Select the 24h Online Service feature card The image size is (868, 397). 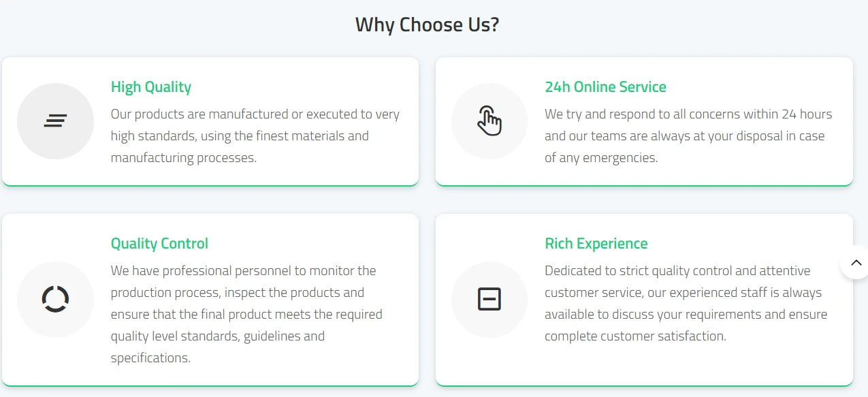pos(644,121)
